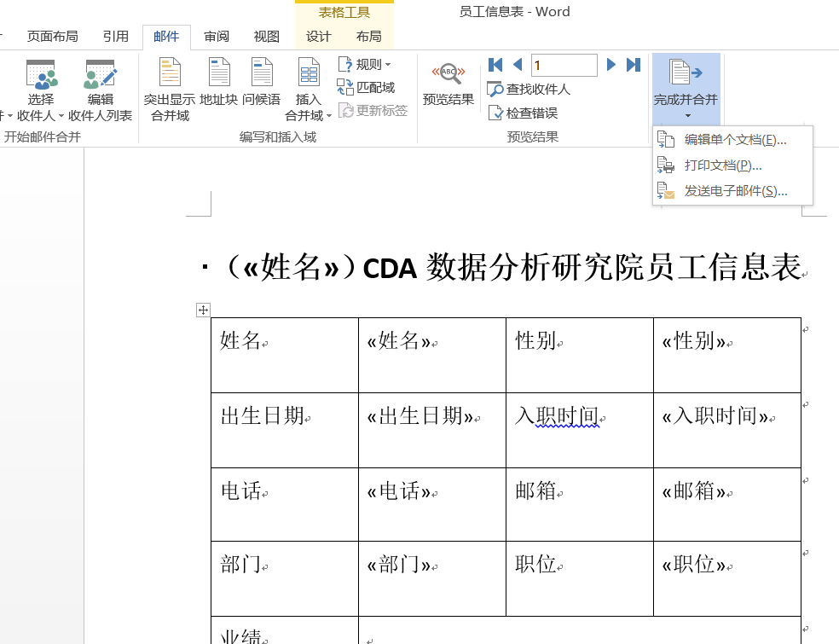Choose Send Email Messages (发送电子邮件)
Viewport: 839px width, 644px height.
click(732, 191)
